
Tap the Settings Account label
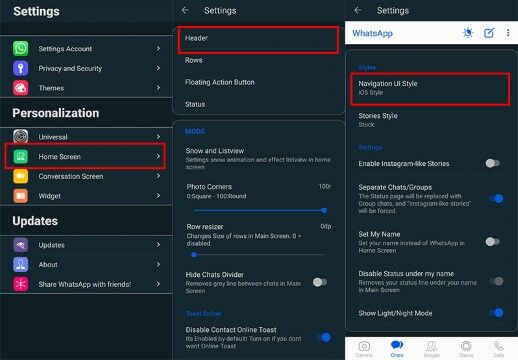click(x=65, y=49)
